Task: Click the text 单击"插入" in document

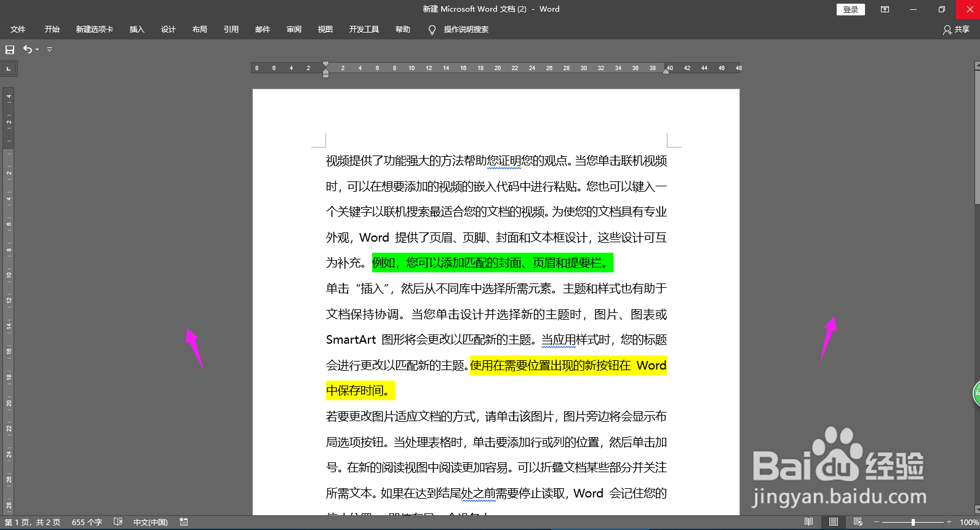Action: point(359,288)
